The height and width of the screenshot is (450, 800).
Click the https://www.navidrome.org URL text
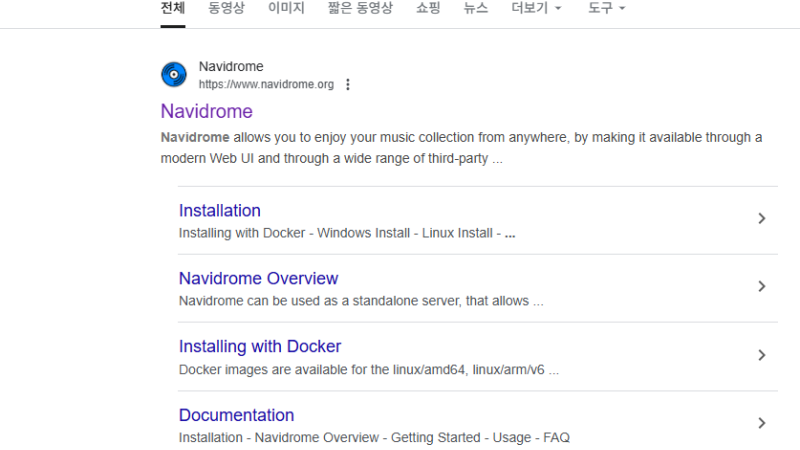coord(266,84)
